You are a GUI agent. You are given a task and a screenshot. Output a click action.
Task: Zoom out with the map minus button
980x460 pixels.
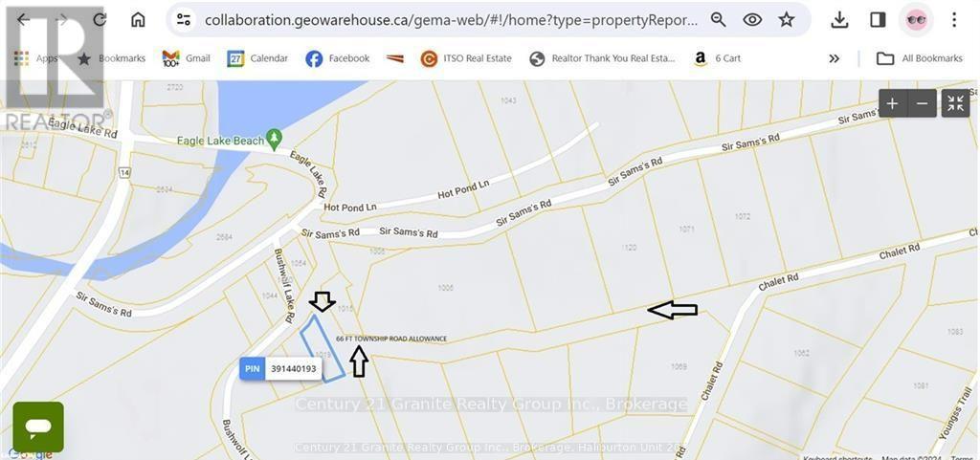pyautogui.click(x=922, y=103)
